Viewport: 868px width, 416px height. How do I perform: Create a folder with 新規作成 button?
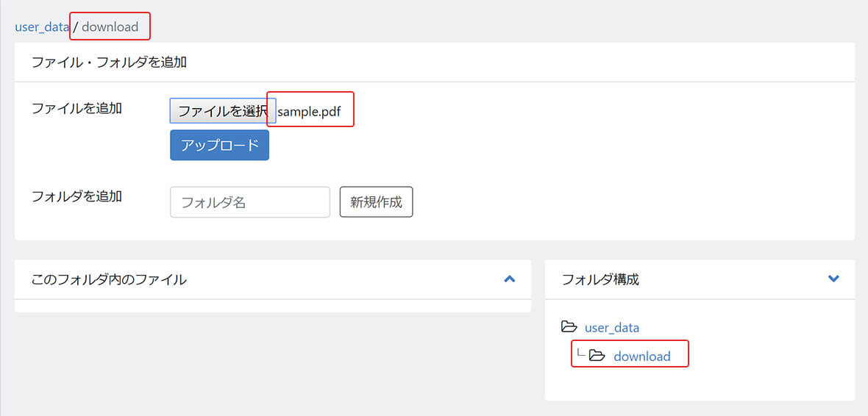point(376,202)
